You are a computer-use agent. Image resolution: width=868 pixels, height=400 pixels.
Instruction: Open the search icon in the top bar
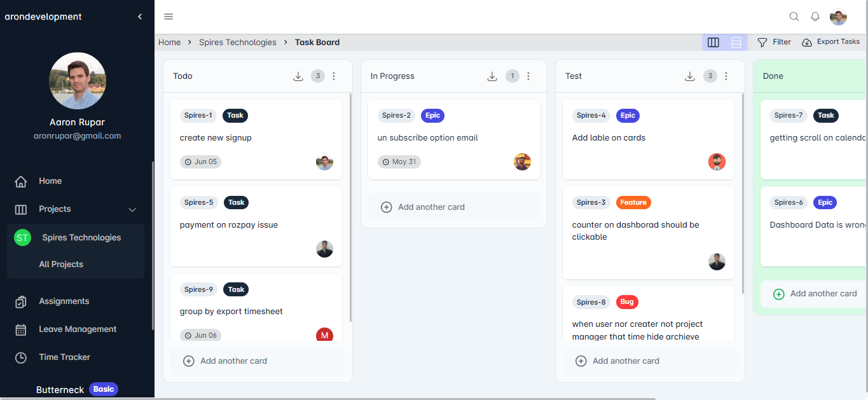794,17
